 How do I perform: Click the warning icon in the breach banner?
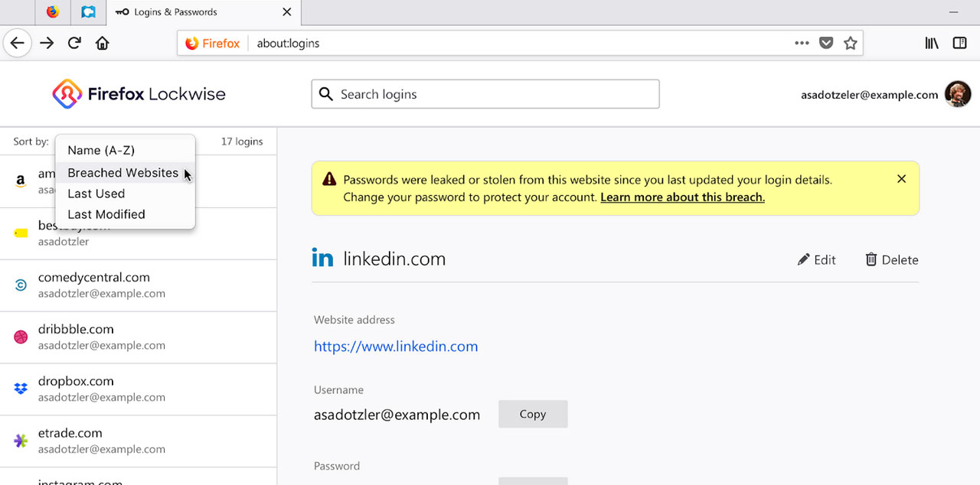point(329,178)
